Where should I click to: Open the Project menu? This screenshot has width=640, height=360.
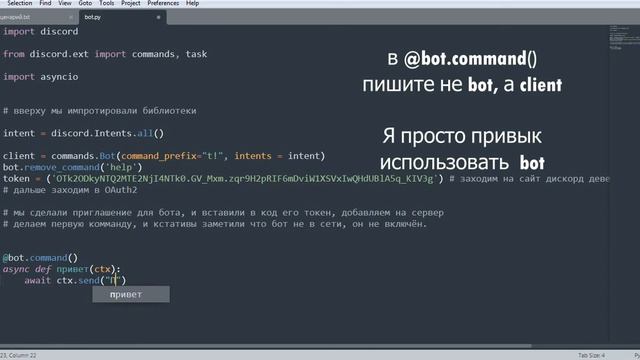click(131, 3)
